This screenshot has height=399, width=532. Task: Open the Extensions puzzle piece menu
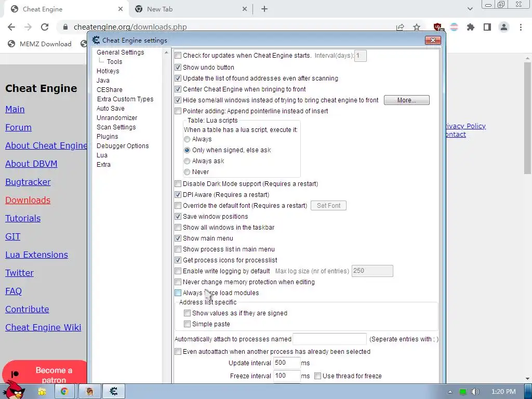tap(470, 27)
